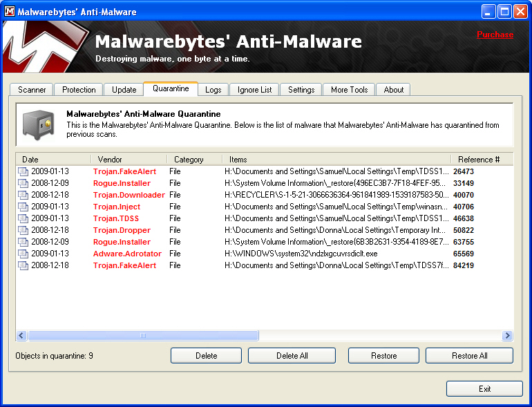This screenshot has height=407, width=532.
Task: Select the Adware.Adrotator vendor entry
Action: pos(127,254)
